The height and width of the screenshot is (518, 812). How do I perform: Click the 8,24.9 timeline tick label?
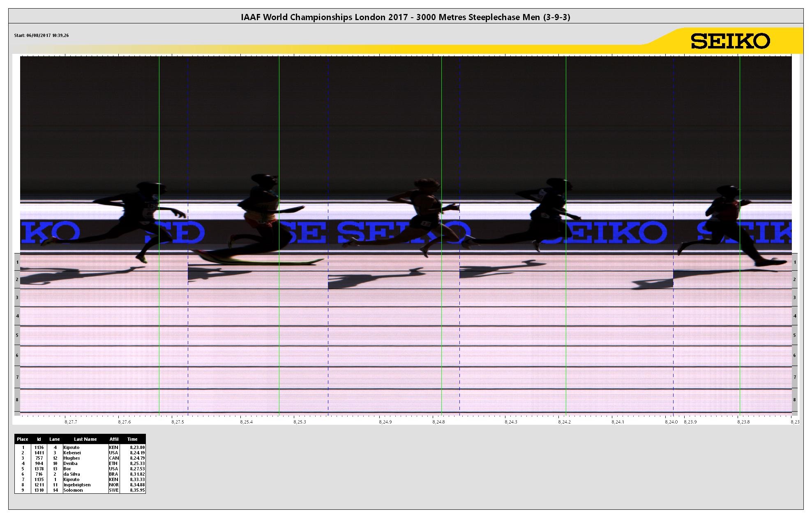(385, 422)
